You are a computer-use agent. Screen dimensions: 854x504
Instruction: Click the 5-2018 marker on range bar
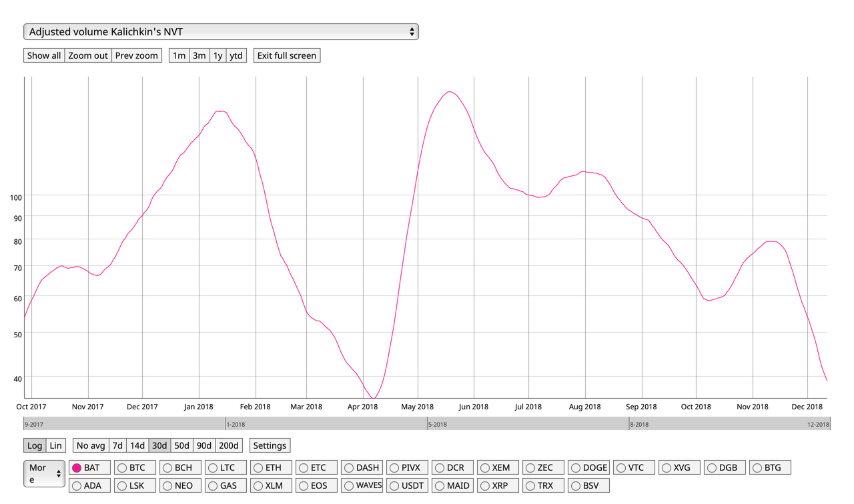pyautogui.click(x=438, y=424)
